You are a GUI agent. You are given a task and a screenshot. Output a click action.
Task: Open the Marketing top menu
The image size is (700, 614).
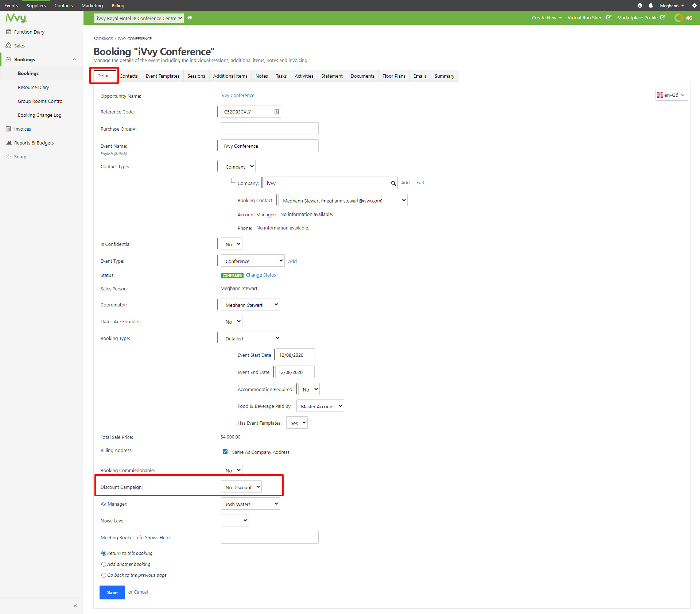[92, 5]
